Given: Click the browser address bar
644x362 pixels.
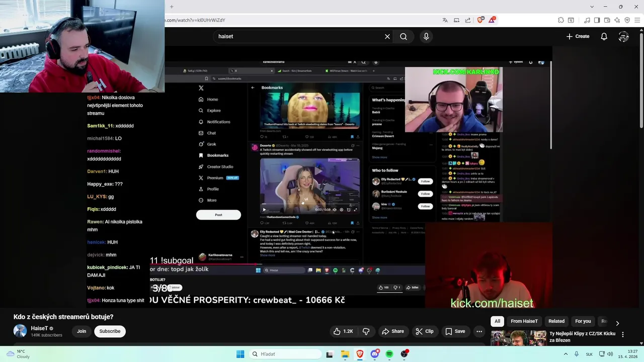Looking at the screenshot, I should (302, 20).
